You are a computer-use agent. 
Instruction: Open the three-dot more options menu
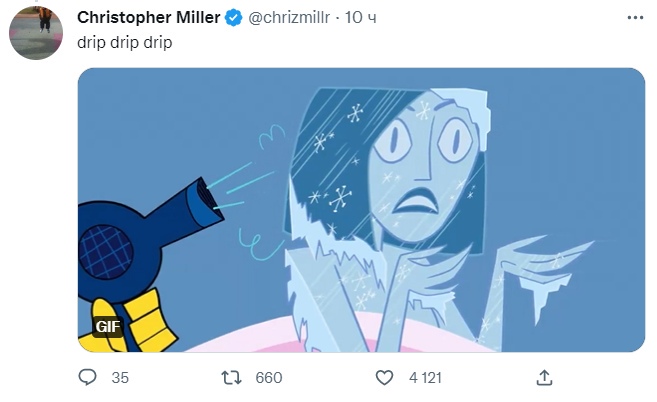635,18
